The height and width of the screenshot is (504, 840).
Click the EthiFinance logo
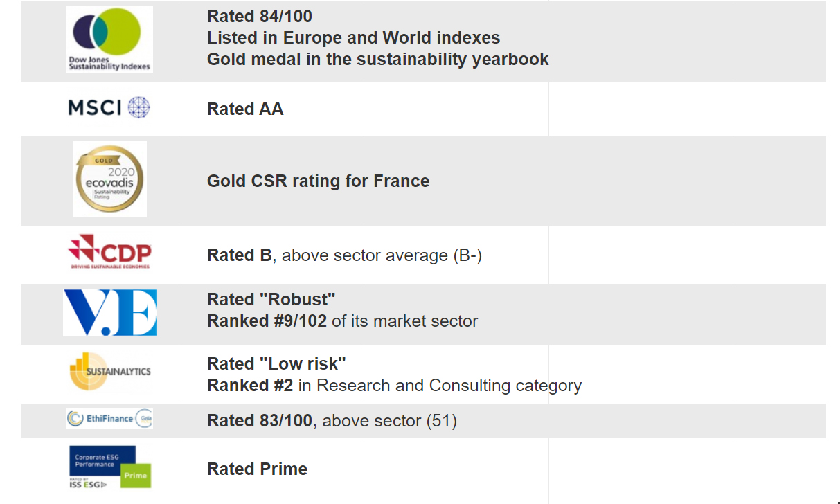109,419
